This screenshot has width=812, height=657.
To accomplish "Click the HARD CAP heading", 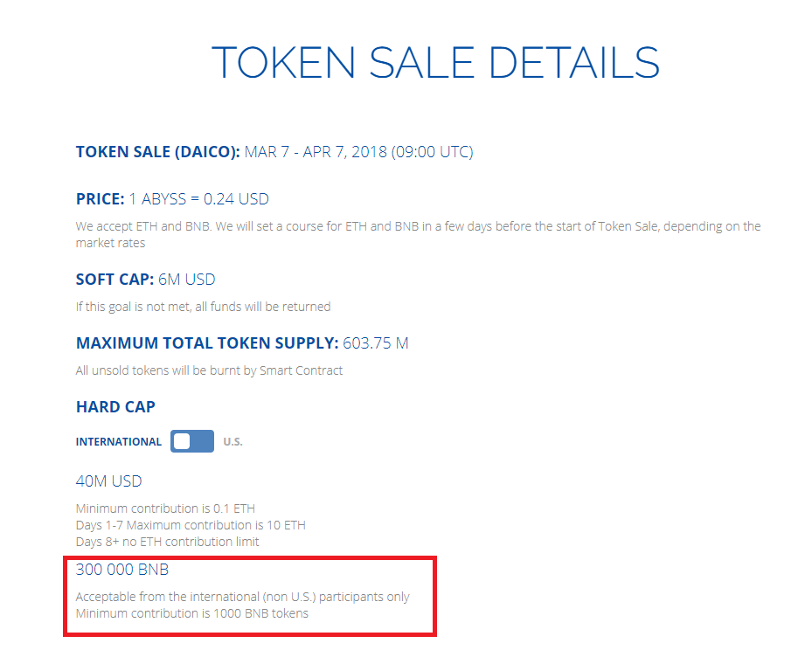I will click(115, 406).
